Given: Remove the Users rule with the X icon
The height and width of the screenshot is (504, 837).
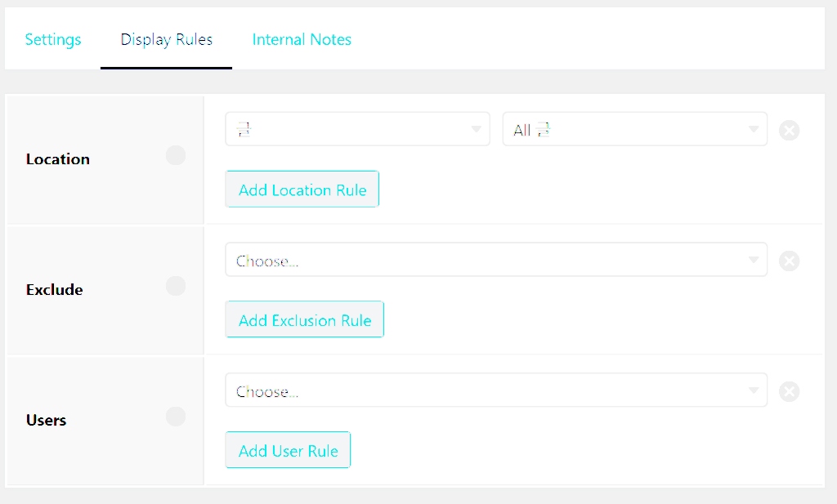Looking at the screenshot, I should [789, 392].
